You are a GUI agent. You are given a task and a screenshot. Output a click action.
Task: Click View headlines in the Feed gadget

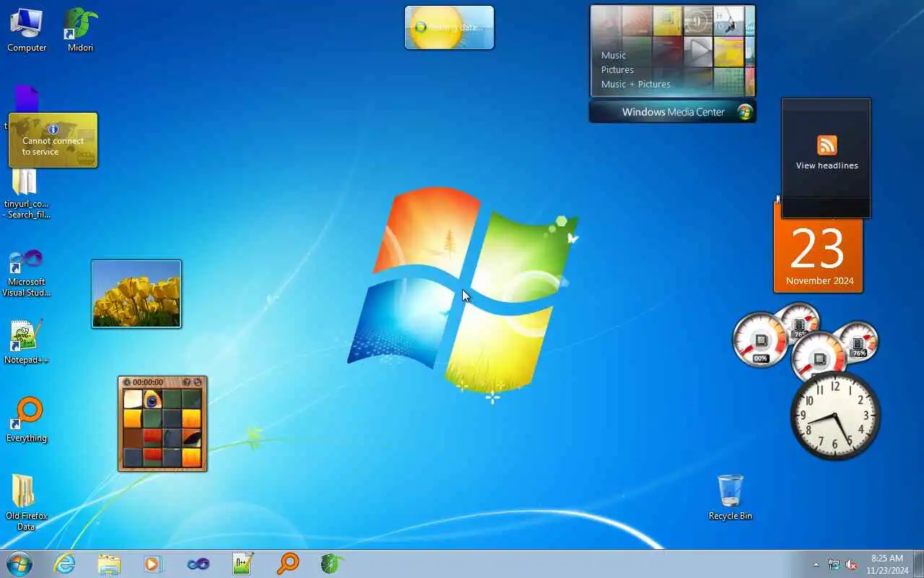click(827, 165)
